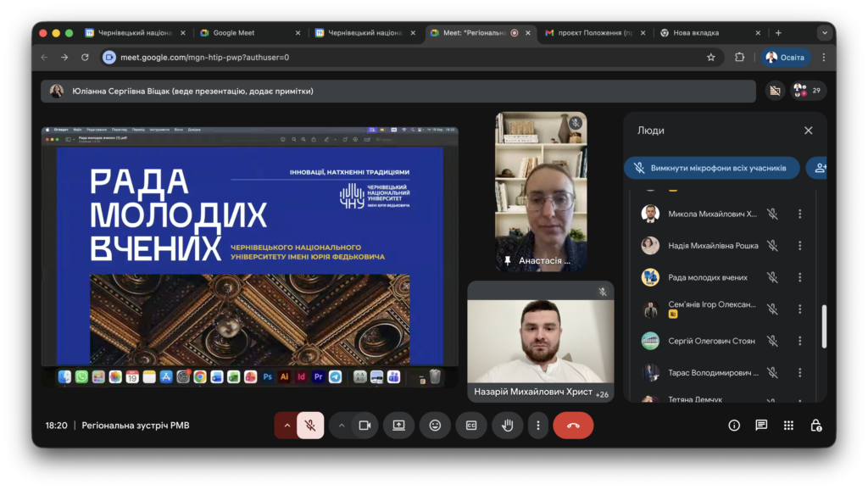Expand audio settings arrow beside microphone
The height and width of the screenshot is (490, 868).
287,426
